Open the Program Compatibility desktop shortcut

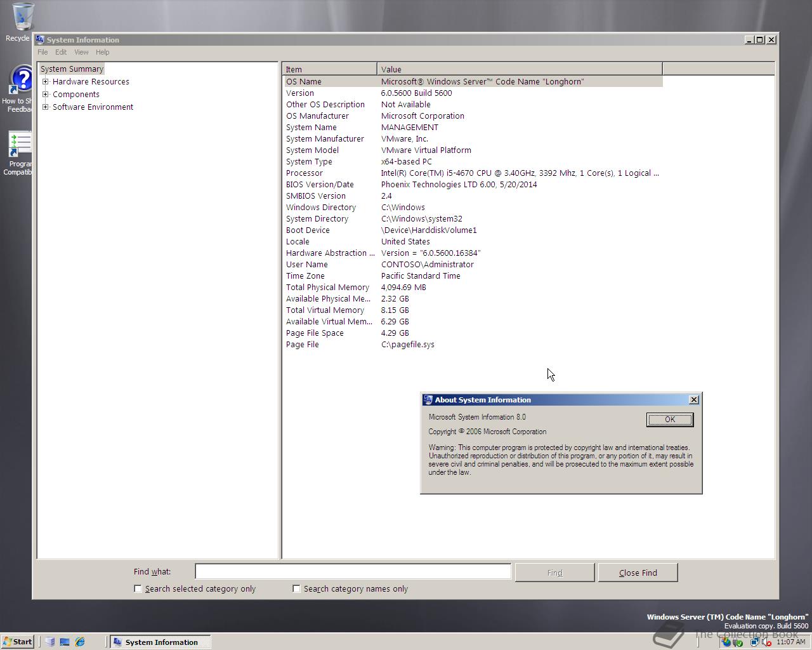tap(19, 153)
